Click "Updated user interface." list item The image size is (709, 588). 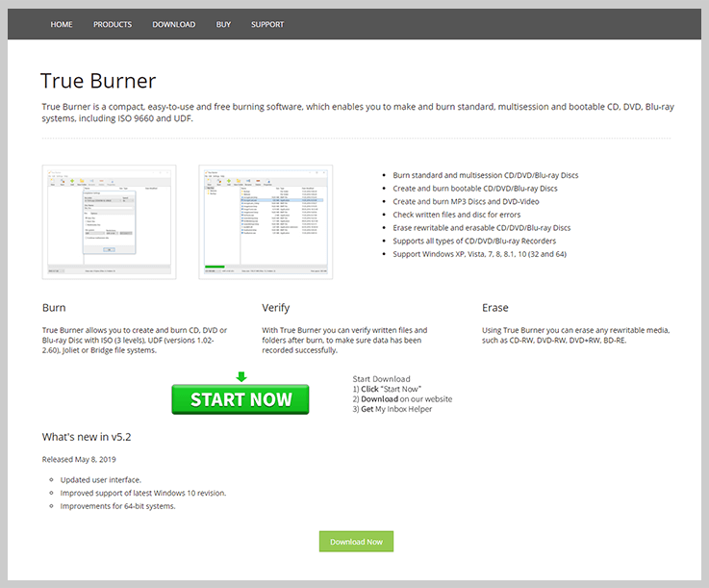click(101, 480)
